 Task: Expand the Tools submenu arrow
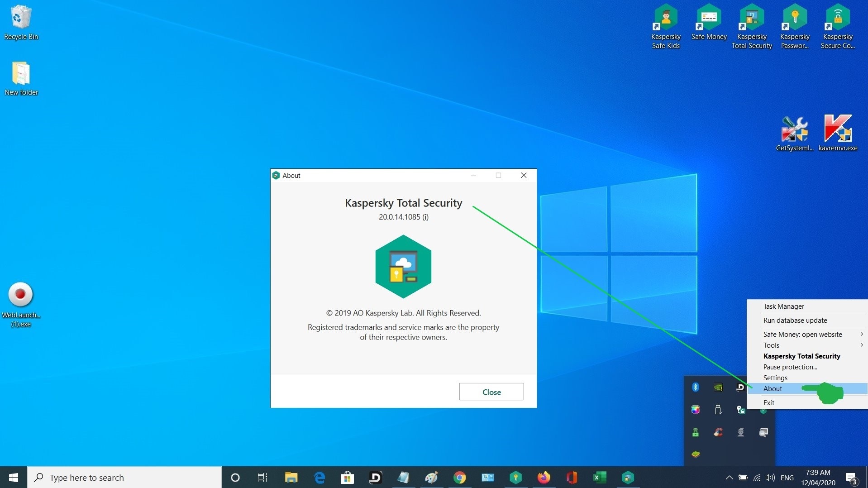862,345
